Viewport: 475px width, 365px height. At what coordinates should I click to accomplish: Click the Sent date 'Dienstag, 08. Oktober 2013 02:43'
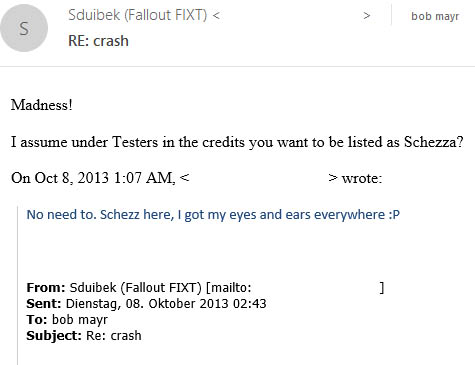[x=166, y=304]
